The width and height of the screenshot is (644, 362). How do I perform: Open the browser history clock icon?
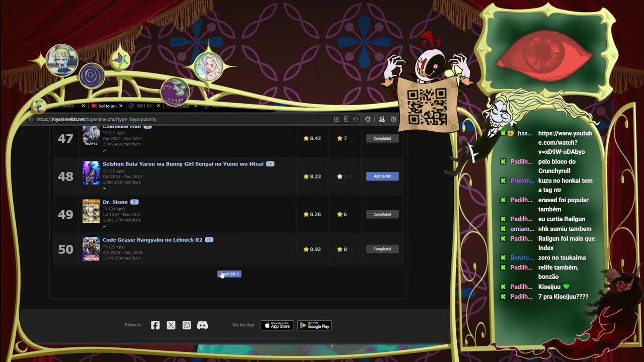tap(393, 119)
